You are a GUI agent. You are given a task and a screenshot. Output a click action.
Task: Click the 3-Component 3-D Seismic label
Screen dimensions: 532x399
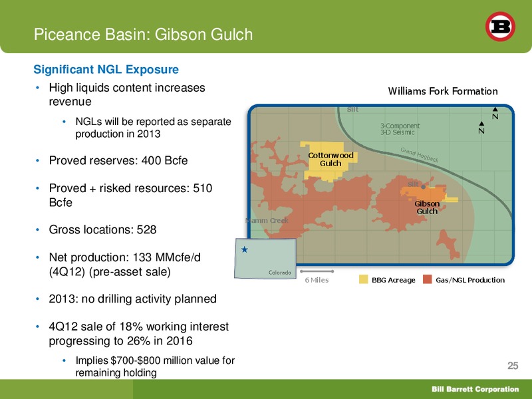coord(400,129)
